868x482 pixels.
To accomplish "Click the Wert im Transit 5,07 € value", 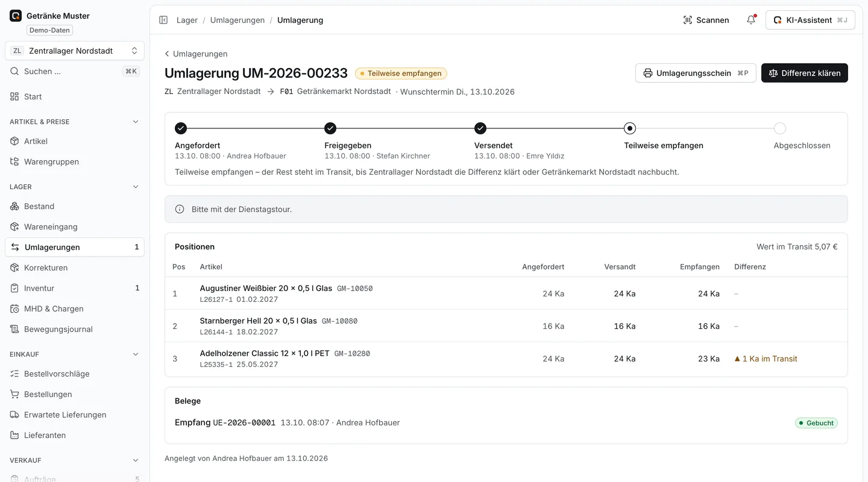I will click(797, 246).
